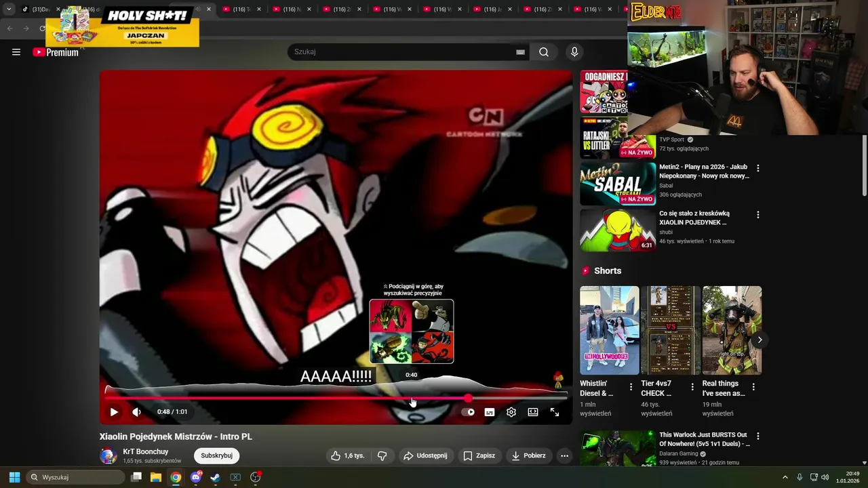Show hidden tray icons chevron
The image size is (868, 488).
785,477
